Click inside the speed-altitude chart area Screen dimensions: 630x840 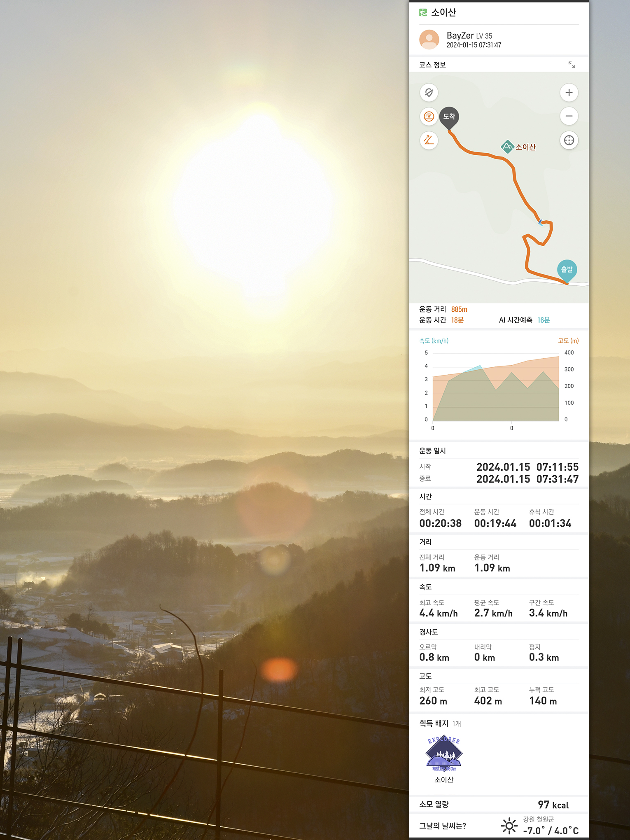tap(496, 387)
